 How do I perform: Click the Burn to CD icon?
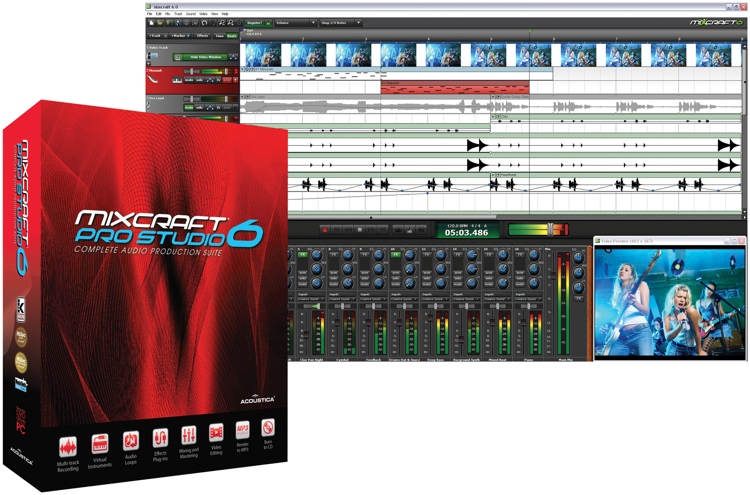(267, 430)
